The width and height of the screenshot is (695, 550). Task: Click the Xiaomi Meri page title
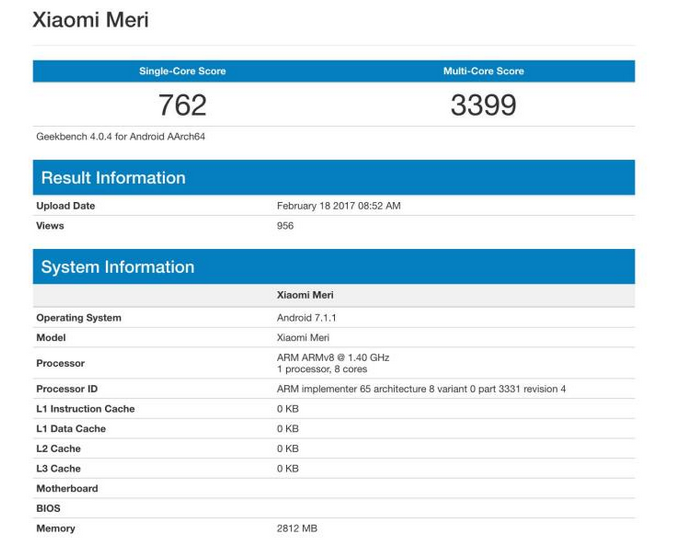90,20
